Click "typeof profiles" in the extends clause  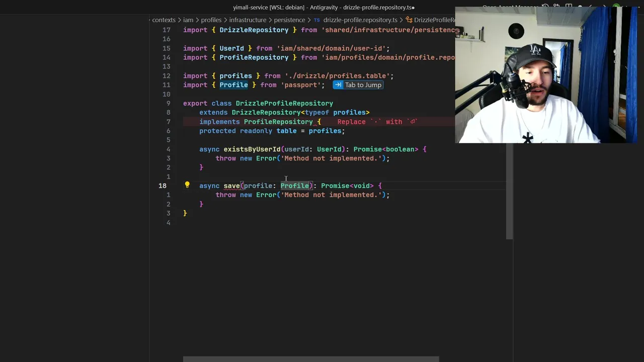pos(335,113)
